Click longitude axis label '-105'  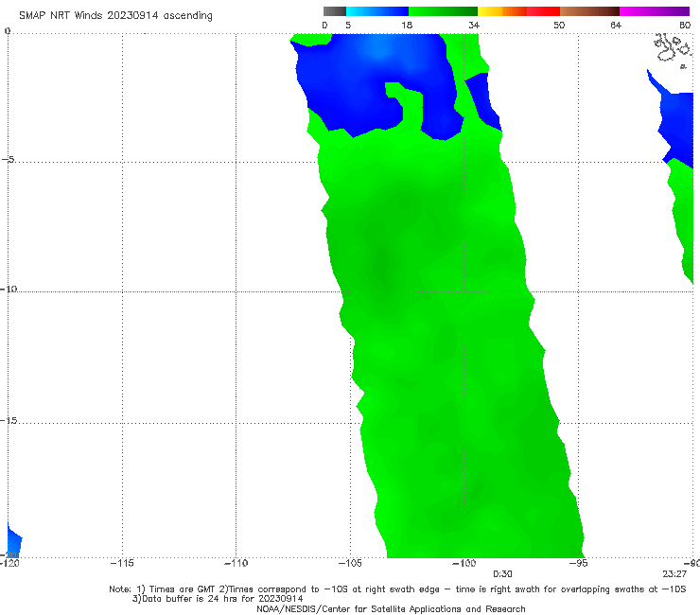350,563
